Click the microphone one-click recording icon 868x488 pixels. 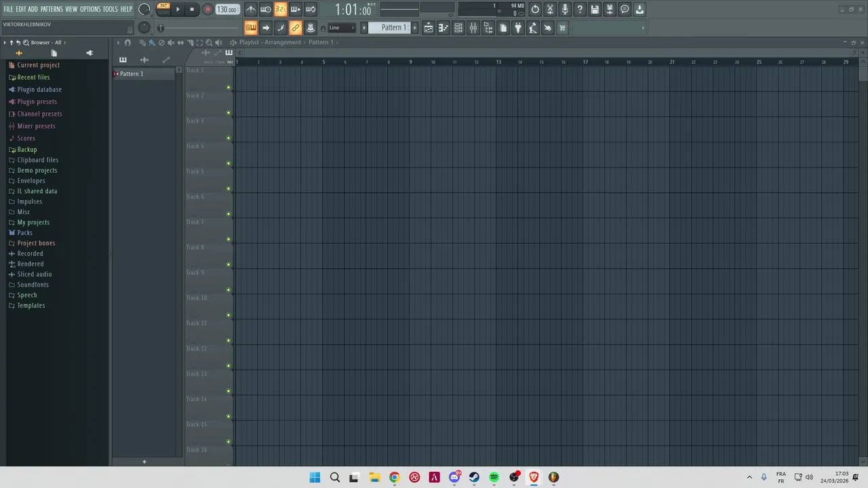pos(565,9)
